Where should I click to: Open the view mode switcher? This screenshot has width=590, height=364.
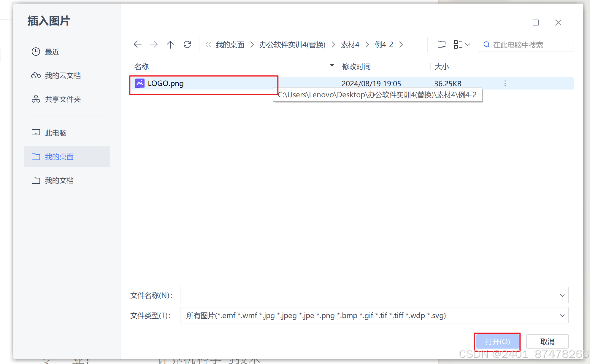(462, 44)
